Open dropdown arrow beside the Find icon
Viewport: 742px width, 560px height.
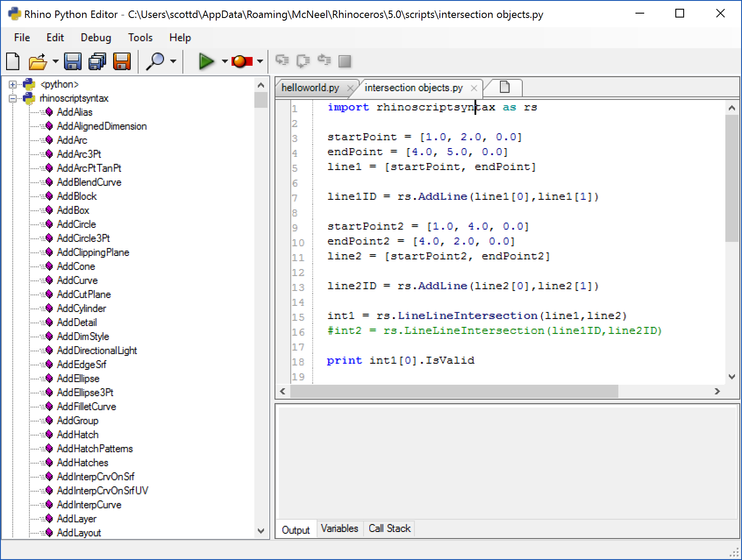173,61
